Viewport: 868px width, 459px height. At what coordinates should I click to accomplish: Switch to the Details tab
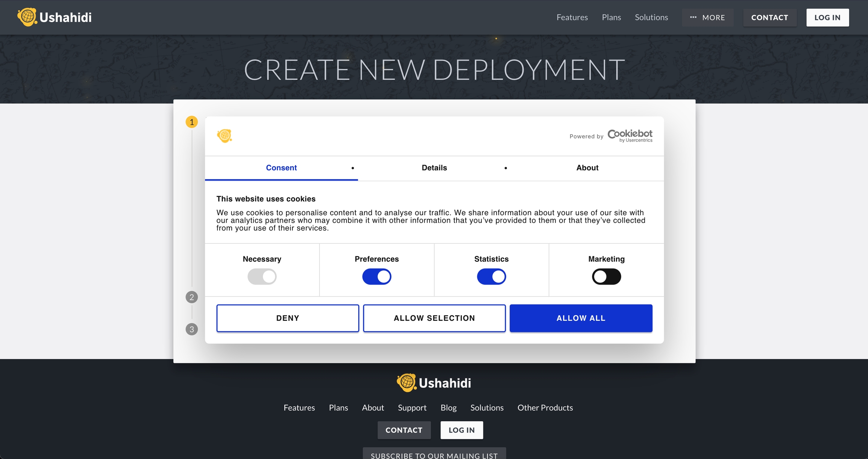click(434, 168)
